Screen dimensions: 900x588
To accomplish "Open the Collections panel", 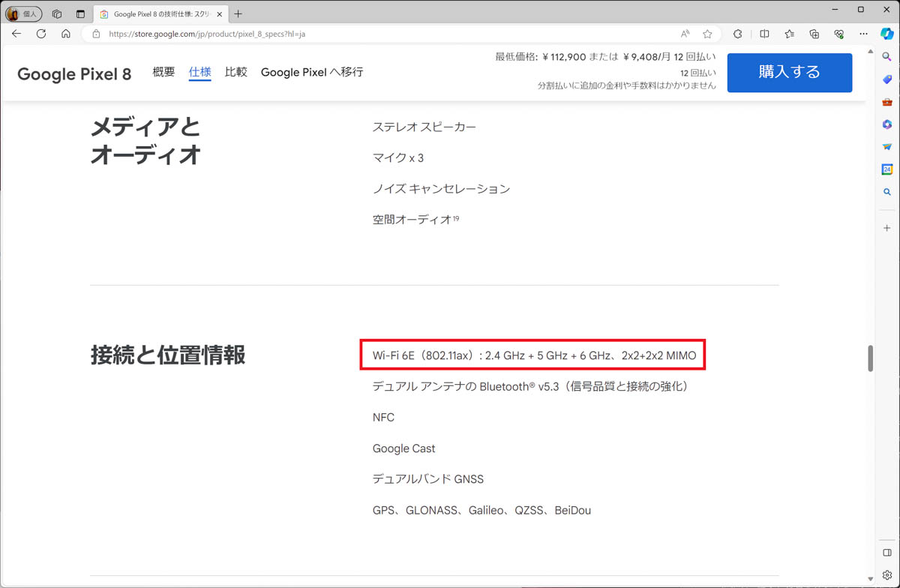I will coord(814,34).
